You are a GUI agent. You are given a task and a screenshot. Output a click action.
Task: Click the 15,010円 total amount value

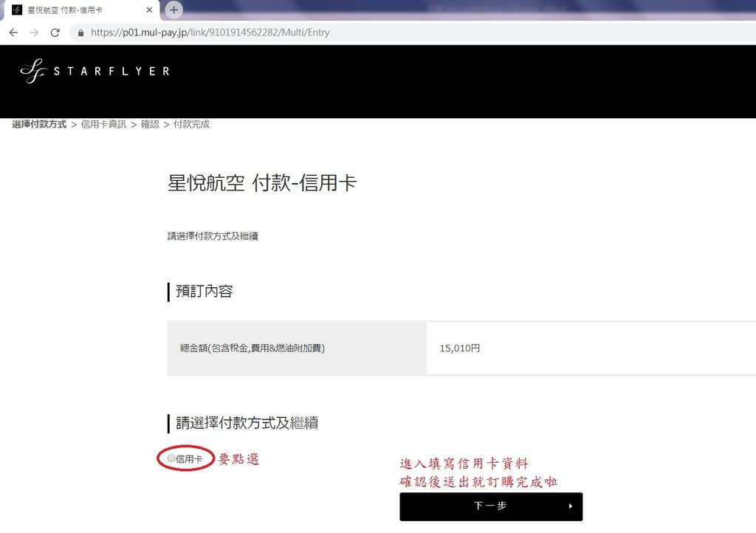(x=459, y=348)
